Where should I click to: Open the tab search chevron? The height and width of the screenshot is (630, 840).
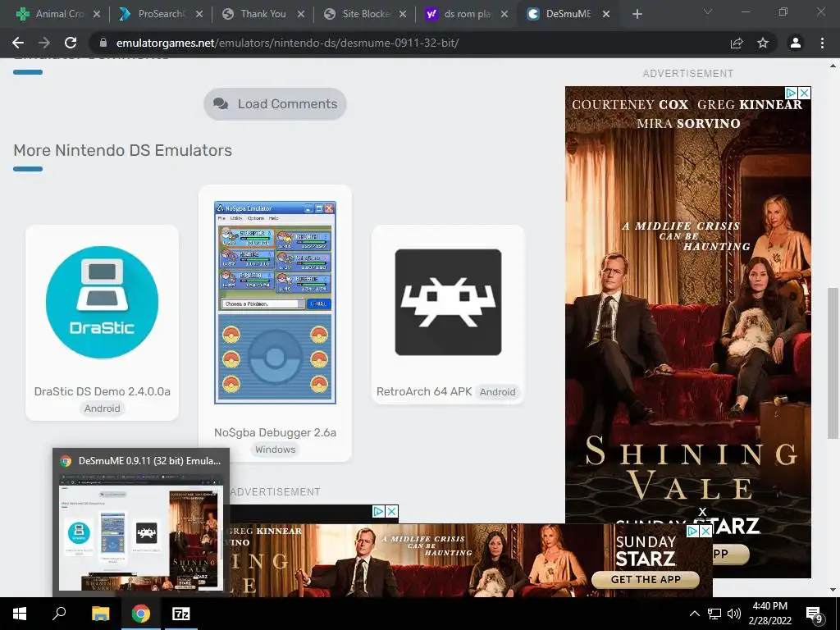pyautogui.click(x=708, y=11)
